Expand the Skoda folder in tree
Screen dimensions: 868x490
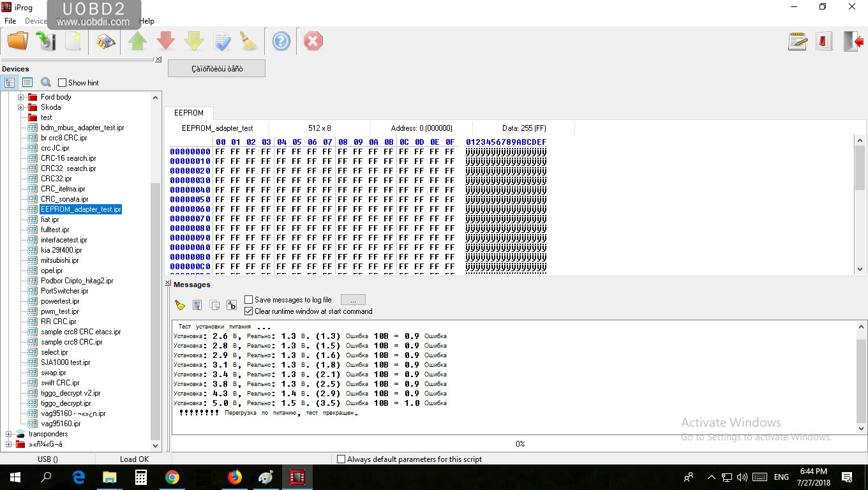(20, 107)
